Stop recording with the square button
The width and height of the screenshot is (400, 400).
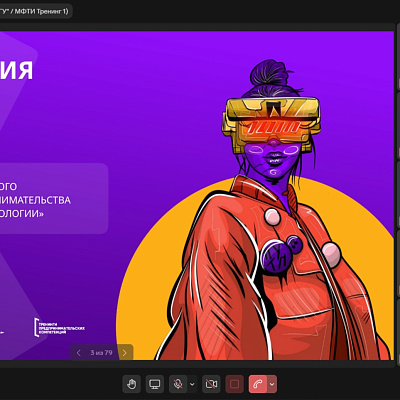coord(234,384)
